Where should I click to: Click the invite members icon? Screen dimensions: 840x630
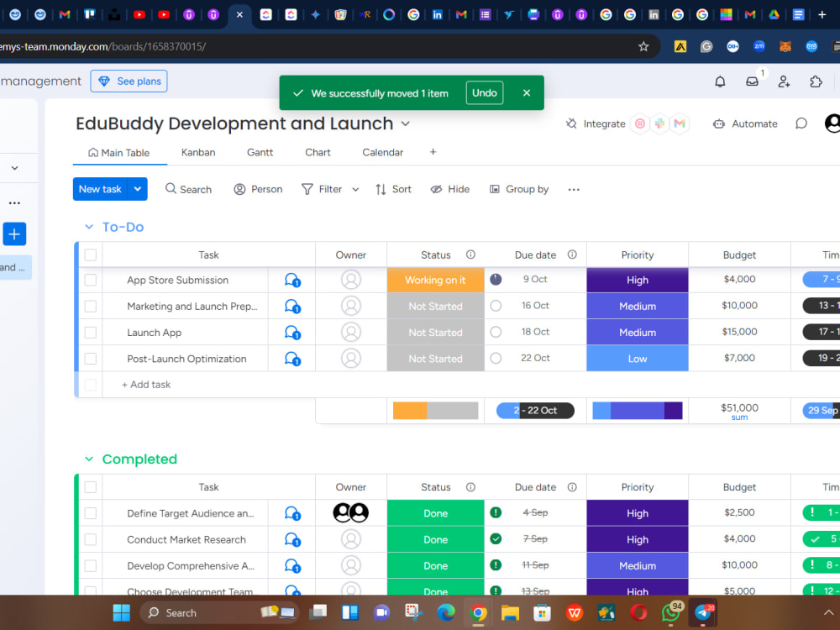tap(784, 81)
